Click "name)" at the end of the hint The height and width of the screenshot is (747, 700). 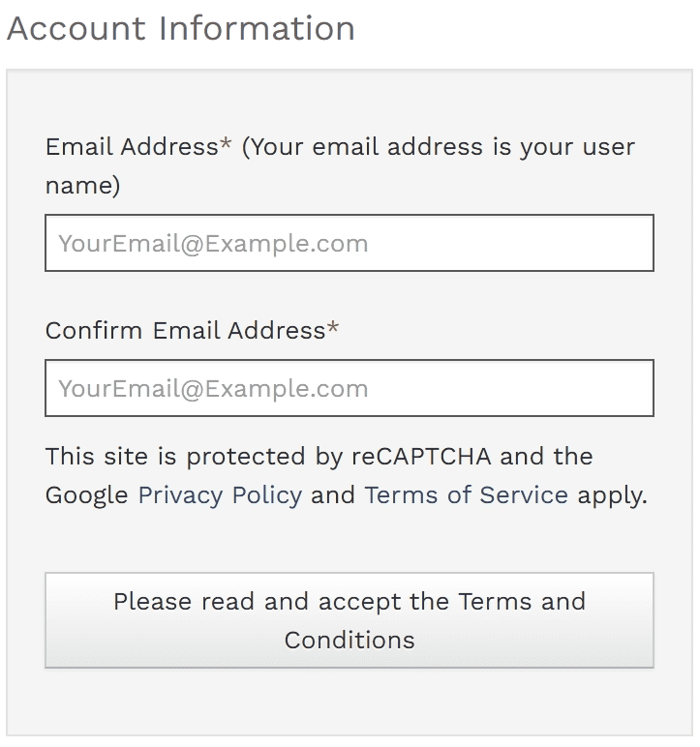pyautogui.click(x=83, y=186)
